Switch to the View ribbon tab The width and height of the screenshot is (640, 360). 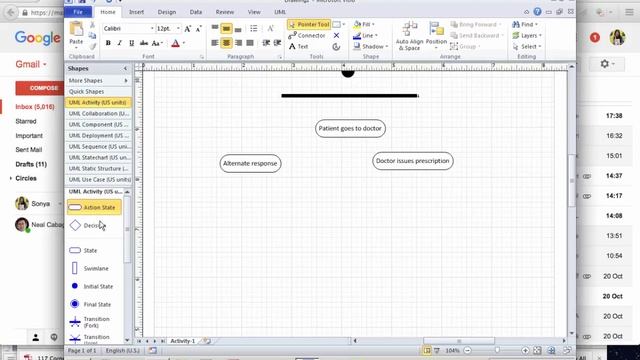pos(254,12)
